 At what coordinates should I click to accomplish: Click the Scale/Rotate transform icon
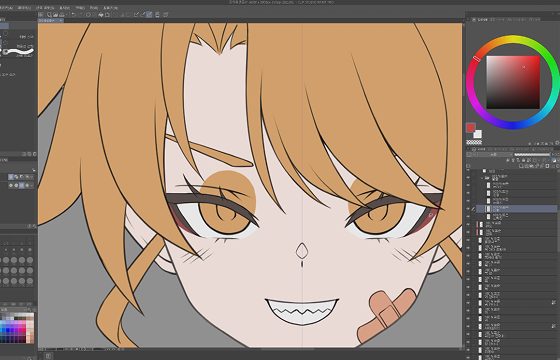(x=107, y=15)
